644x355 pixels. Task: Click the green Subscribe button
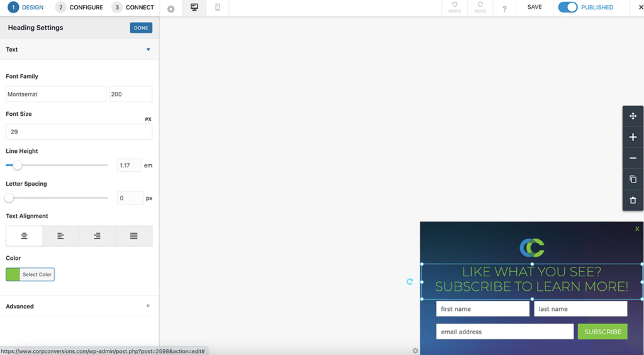tap(602, 332)
